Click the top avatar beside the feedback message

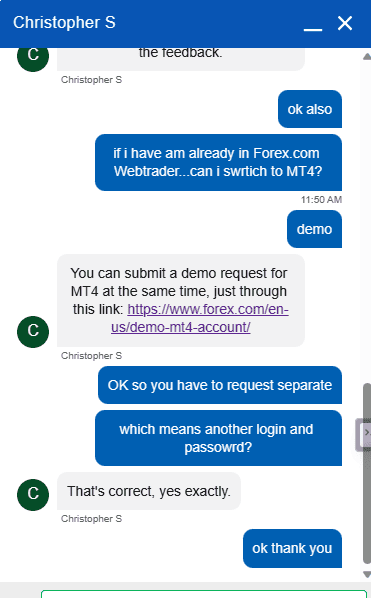(33, 58)
